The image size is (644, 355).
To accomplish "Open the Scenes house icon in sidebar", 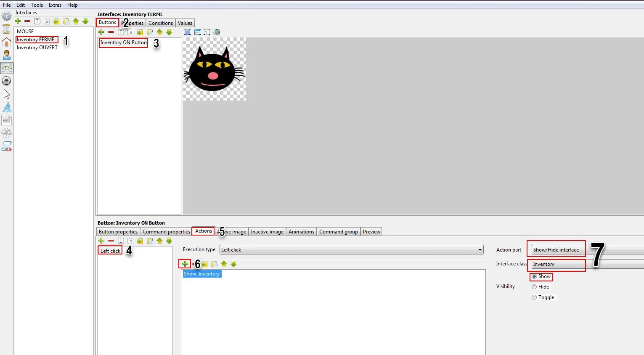I will tap(7, 42).
